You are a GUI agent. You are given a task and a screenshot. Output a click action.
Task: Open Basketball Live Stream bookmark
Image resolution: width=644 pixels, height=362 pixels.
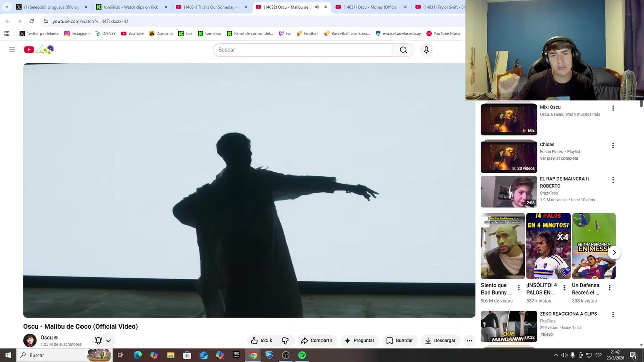click(x=347, y=34)
